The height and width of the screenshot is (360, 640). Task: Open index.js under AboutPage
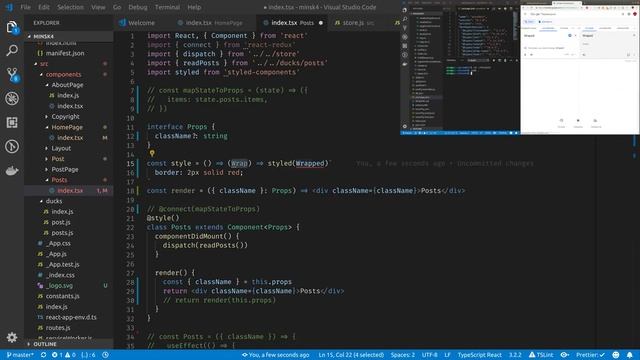(x=69, y=96)
